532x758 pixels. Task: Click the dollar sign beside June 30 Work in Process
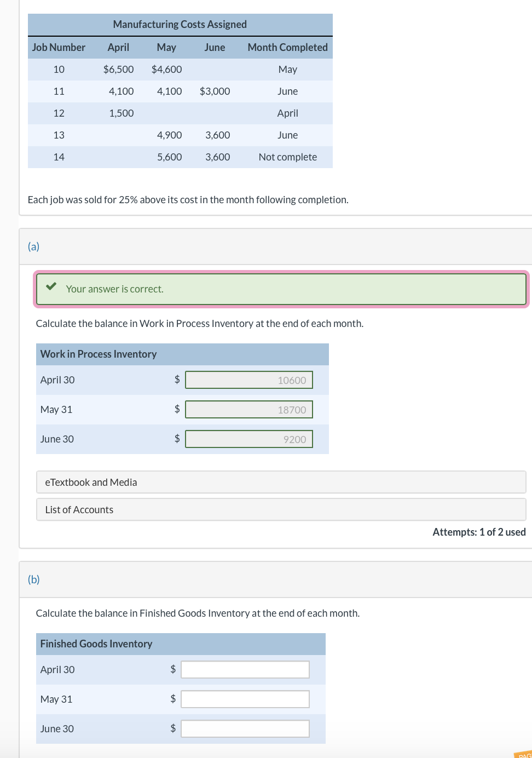[176, 439]
